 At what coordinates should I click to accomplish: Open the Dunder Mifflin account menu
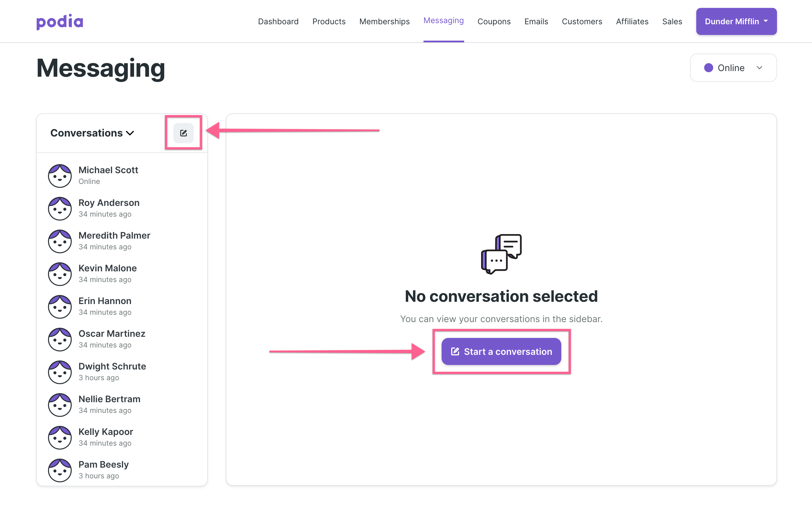(736, 21)
